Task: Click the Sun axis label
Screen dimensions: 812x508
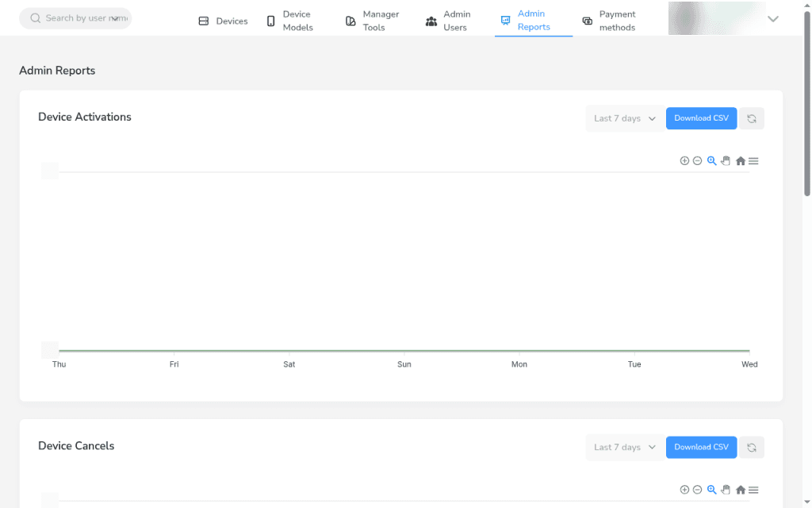Action: (404, 364)
